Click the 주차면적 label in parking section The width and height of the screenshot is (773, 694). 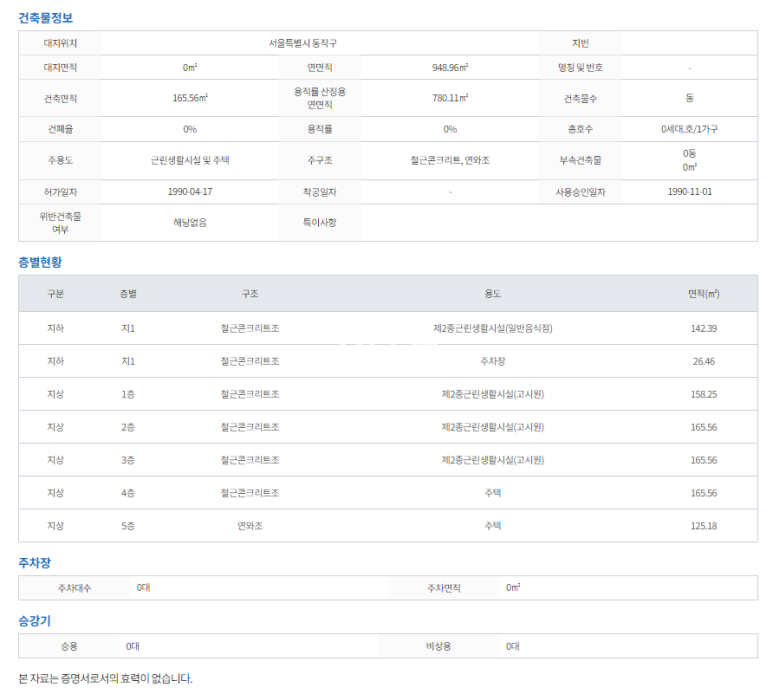coord(444,588)
